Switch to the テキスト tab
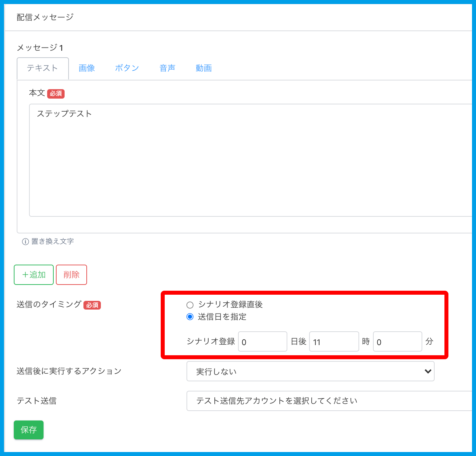Viewport: 476px width, 456px height. pos(42,69)
